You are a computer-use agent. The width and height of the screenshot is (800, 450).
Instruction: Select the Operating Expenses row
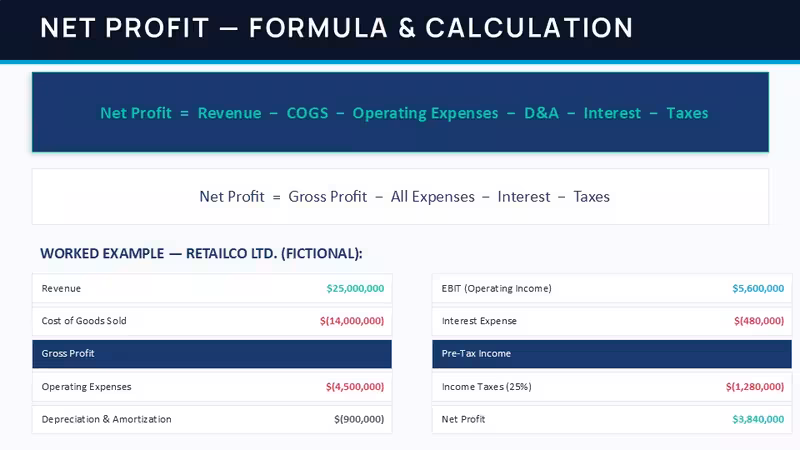pos(212,387)
